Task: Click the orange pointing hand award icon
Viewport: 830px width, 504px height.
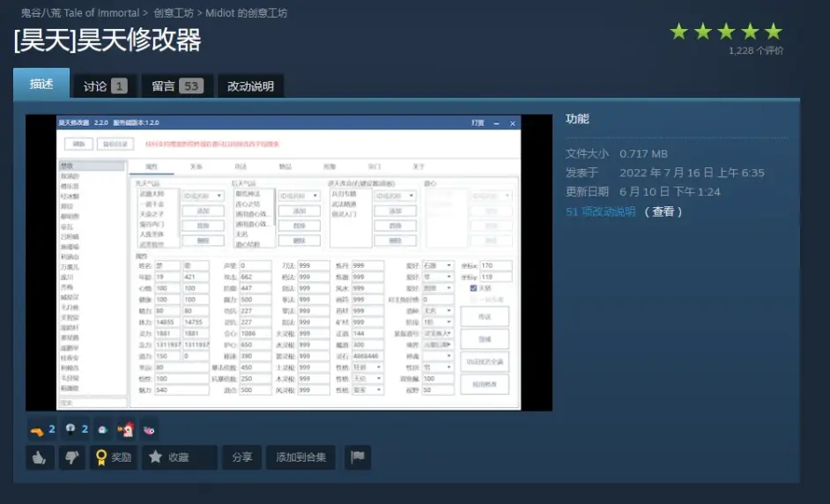Action: tap(37, 429)
